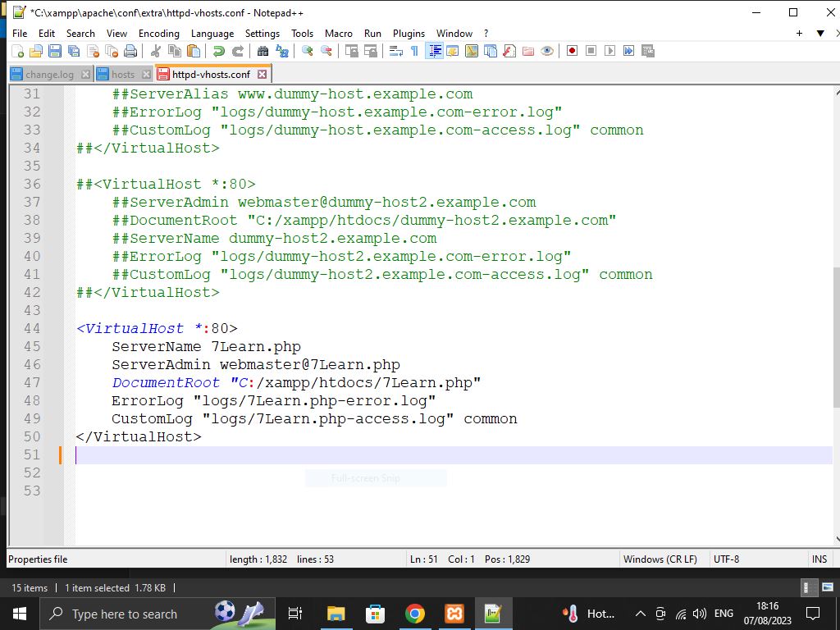This screenshot has height=630, width=840.
Task: Save the current file via toolbar
Action: tap(55, 51)
